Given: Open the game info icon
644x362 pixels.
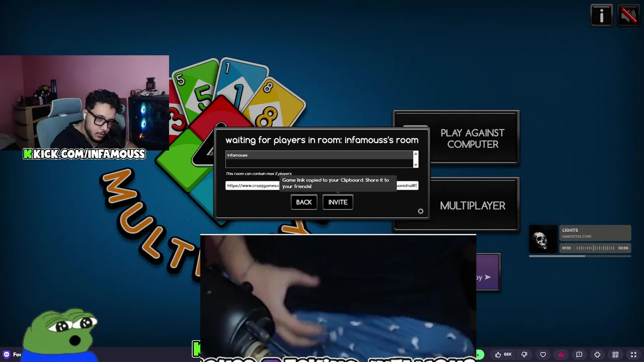Looking at the screenshot, I should [x=601, y=16].
